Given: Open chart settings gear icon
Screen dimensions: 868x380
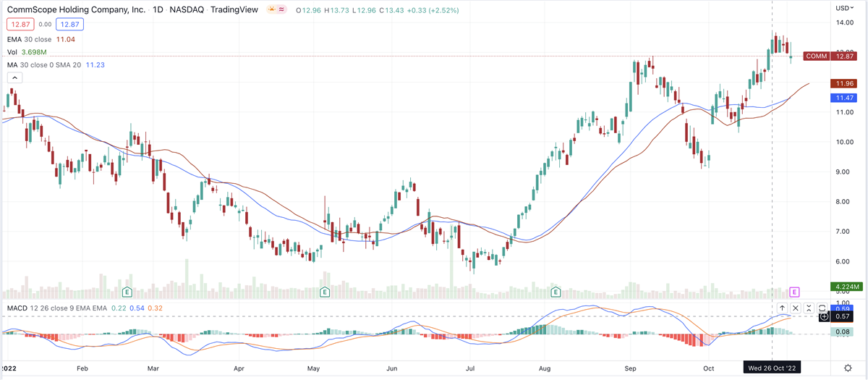Looking at the screenshot, I should coord(848,368).
